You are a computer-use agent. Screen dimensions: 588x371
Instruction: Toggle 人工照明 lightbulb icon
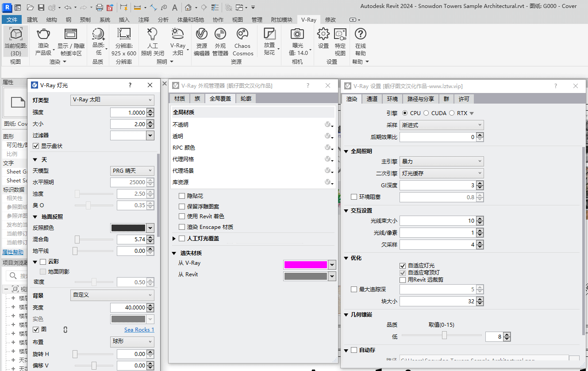[152, 34]
